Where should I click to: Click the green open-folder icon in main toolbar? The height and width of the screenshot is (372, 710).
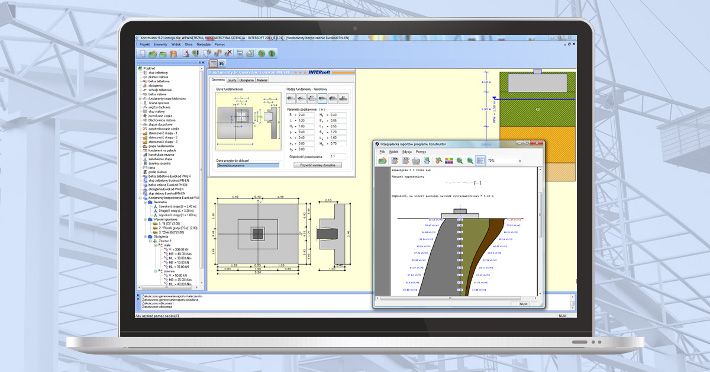[153, 54]
